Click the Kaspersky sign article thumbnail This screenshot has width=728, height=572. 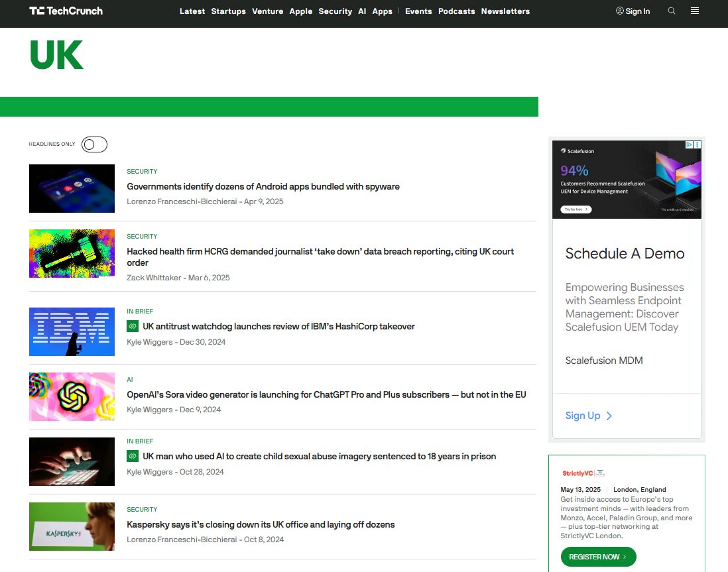click(x=72, y=526)
